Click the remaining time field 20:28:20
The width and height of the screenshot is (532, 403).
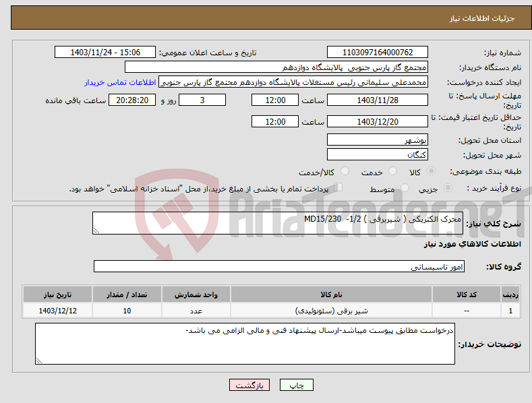click(x=132, y=100)
